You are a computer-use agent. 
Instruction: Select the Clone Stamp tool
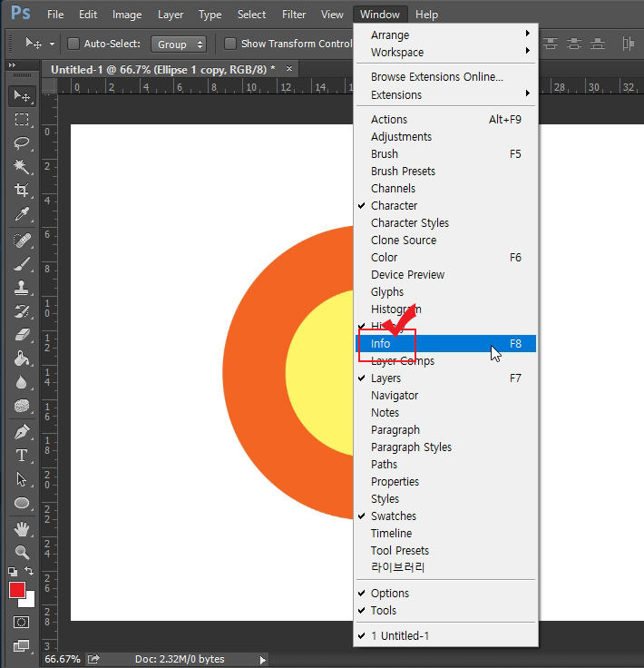(x=22, y=288)
